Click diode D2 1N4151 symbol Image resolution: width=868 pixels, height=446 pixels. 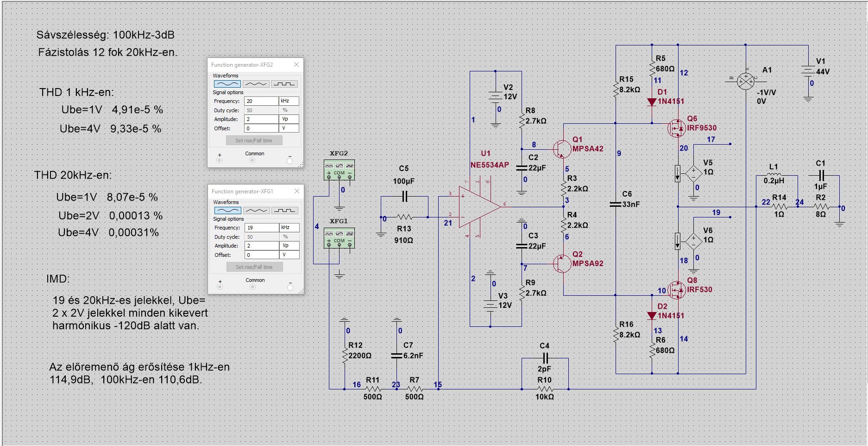click(x=652, y=316)
